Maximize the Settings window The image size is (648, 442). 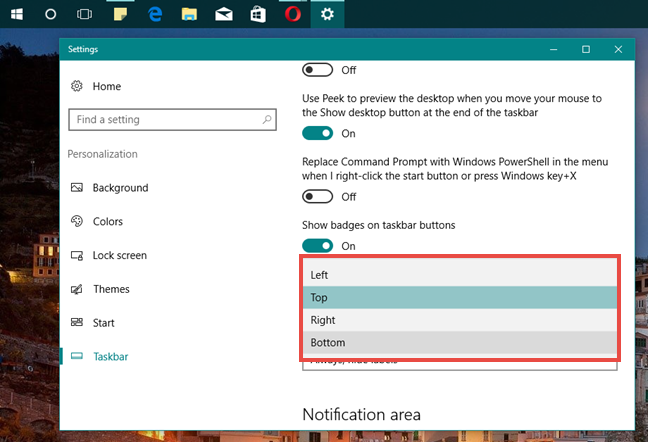586,50
